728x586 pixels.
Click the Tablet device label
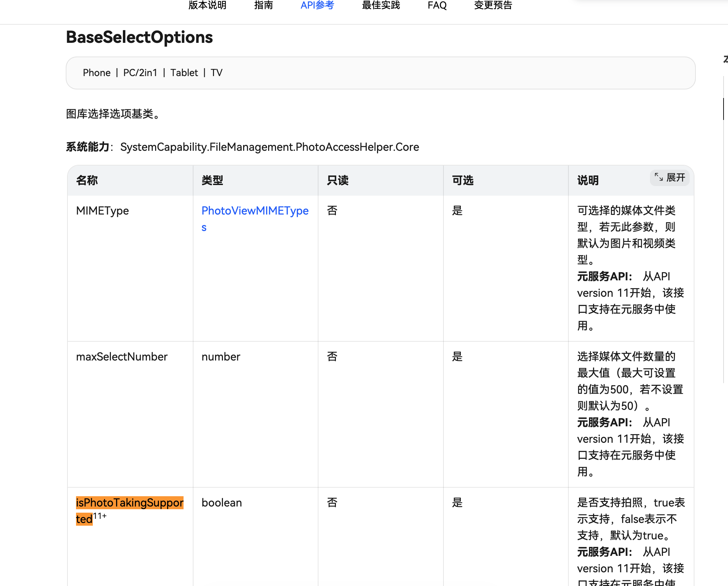(184, 73)
